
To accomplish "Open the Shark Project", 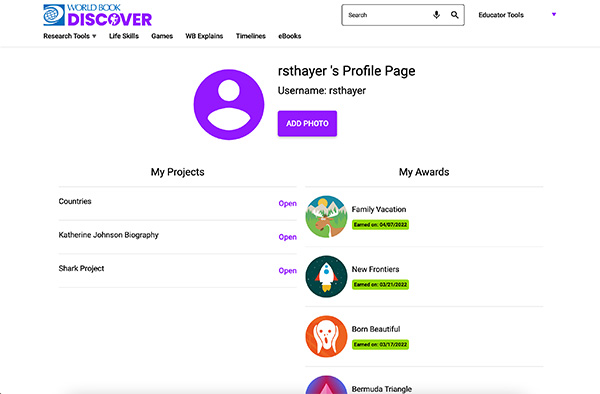I will (287, 271).
